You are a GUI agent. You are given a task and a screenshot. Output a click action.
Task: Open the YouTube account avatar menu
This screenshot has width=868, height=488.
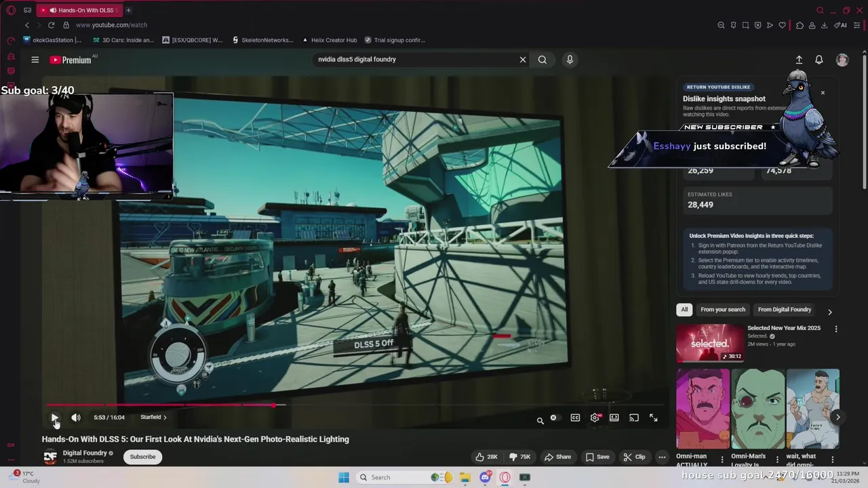pos(842,60)
